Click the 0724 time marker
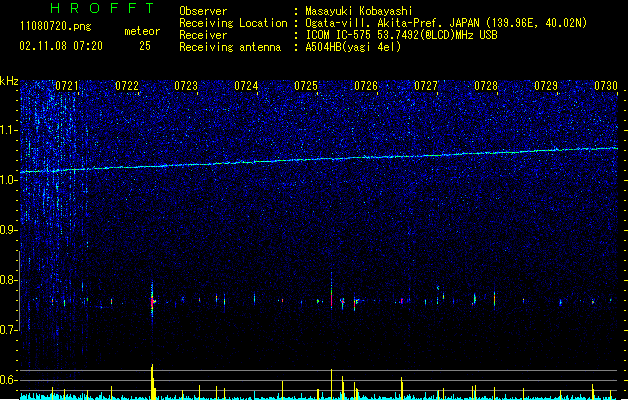 click(246, 86)
